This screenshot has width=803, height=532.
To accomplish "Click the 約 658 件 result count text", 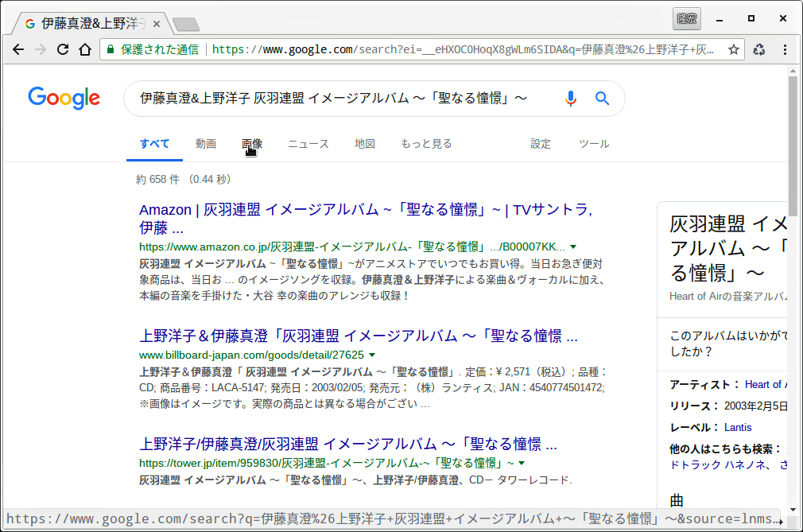I will coord(157,179).
